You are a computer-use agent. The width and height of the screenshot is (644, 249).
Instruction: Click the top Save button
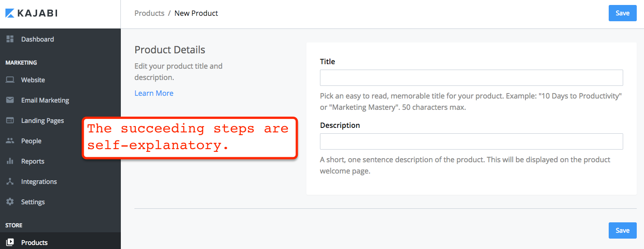[623, 13]
